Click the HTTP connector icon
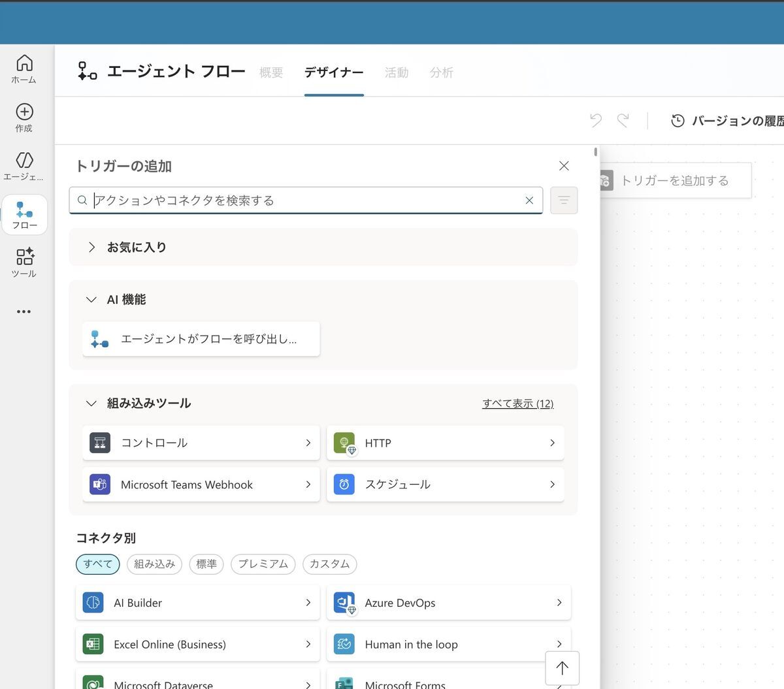This screenshot has height=689, width=784. pos(344,443)
